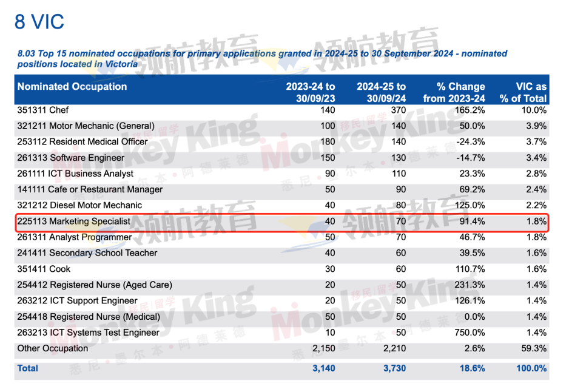Click the table caption starting with '8.03 Top 15'

262,58
